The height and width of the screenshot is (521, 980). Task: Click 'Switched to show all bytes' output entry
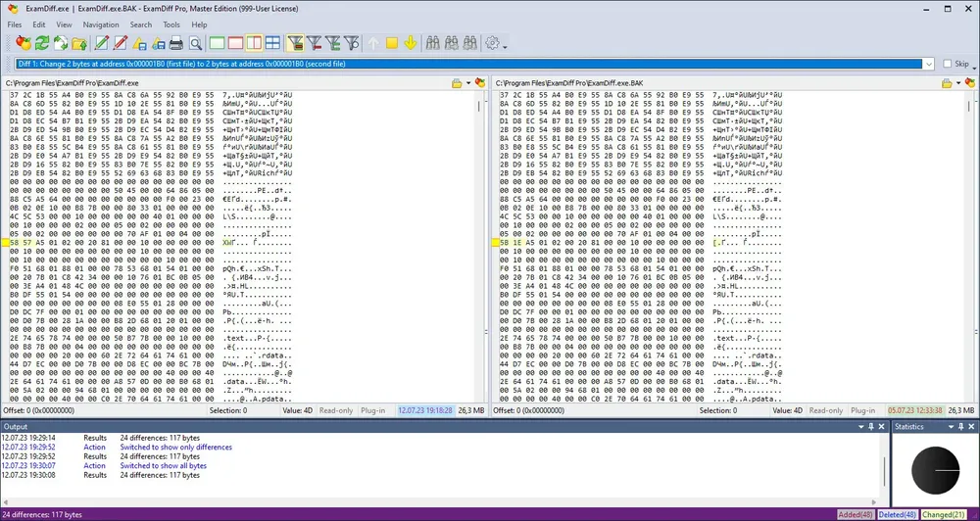point(163,465)
